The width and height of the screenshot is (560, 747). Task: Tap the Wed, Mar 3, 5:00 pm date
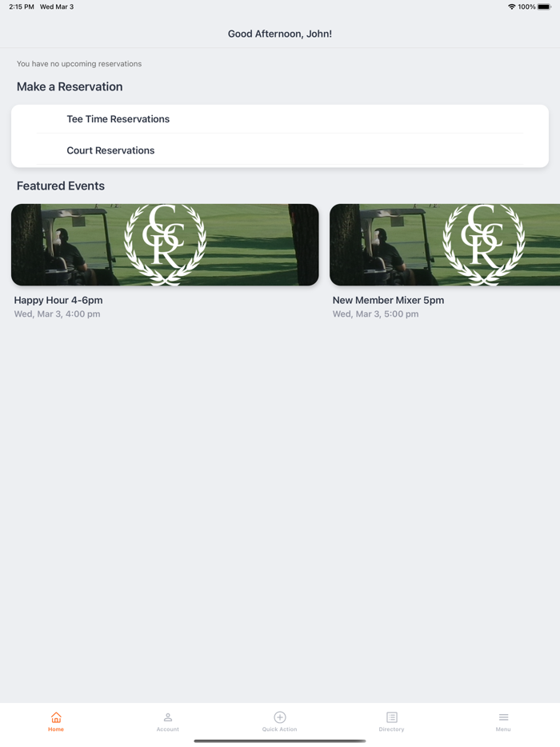click(x=375, y=314)
